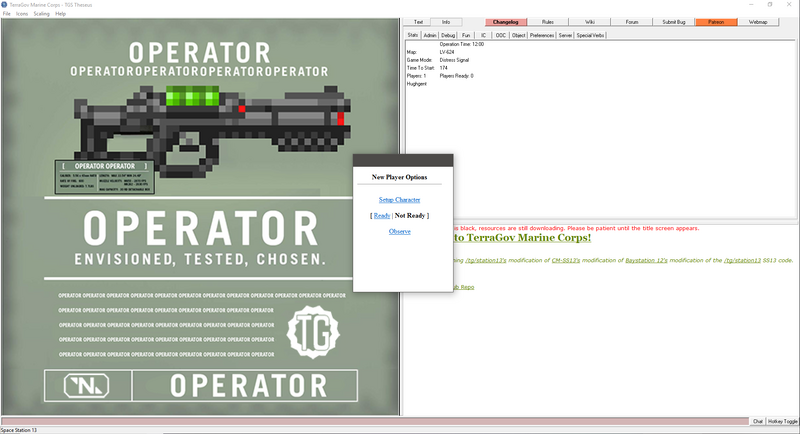Click the Setup Character link
Image resolution: width=800 pixels, height=434 pixels.
click(399, 199)
